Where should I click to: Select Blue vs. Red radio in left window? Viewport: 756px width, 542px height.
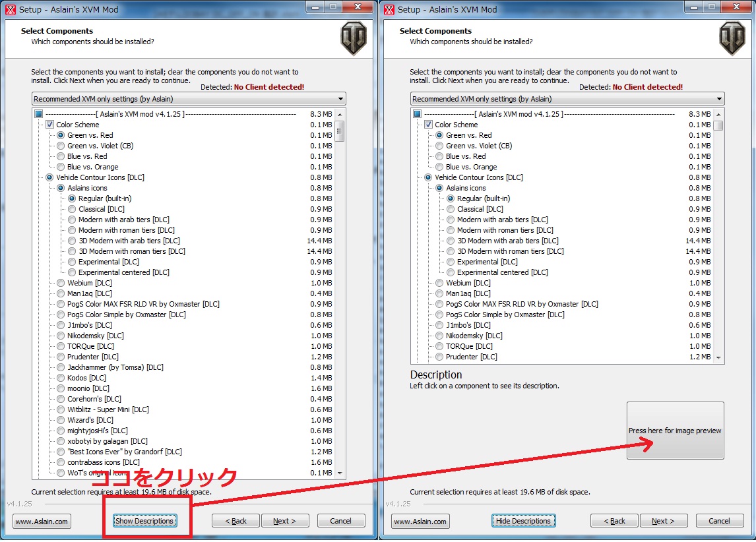61,156
